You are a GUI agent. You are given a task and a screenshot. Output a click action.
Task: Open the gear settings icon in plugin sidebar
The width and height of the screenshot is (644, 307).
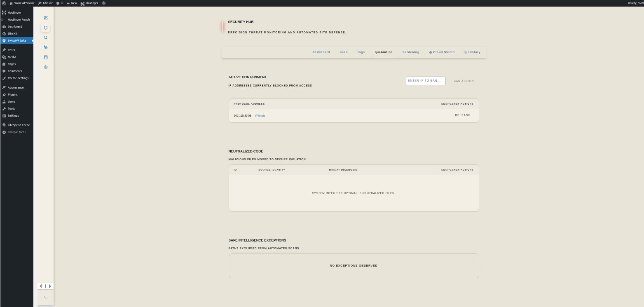46,67
